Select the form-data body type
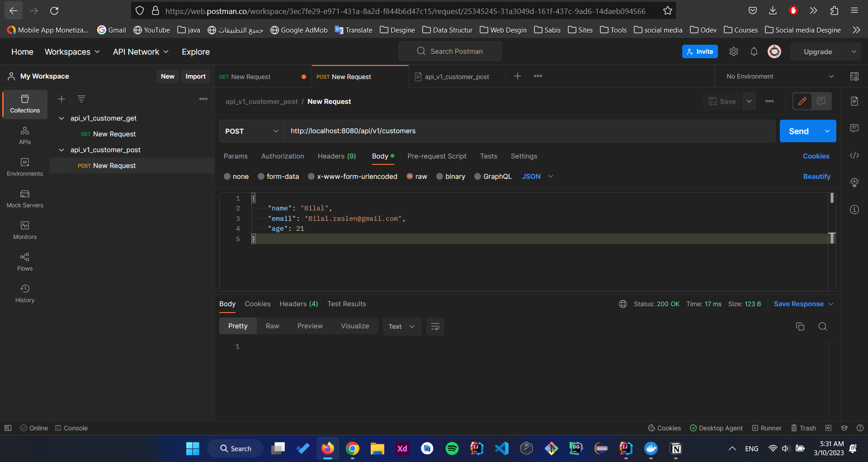Viewport: 868px width, 462px height. tap(278, 176)
